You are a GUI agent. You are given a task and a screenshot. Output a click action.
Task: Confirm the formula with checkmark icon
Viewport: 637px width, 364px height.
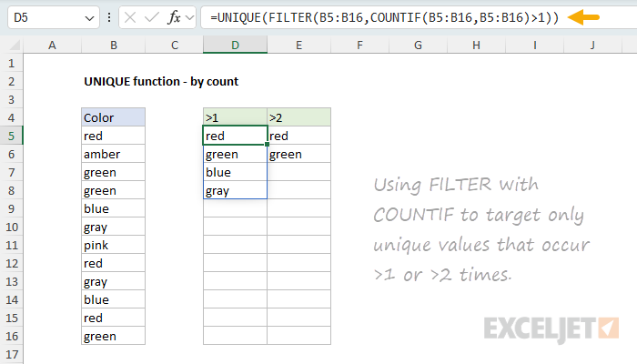click(x=152, y=17)
